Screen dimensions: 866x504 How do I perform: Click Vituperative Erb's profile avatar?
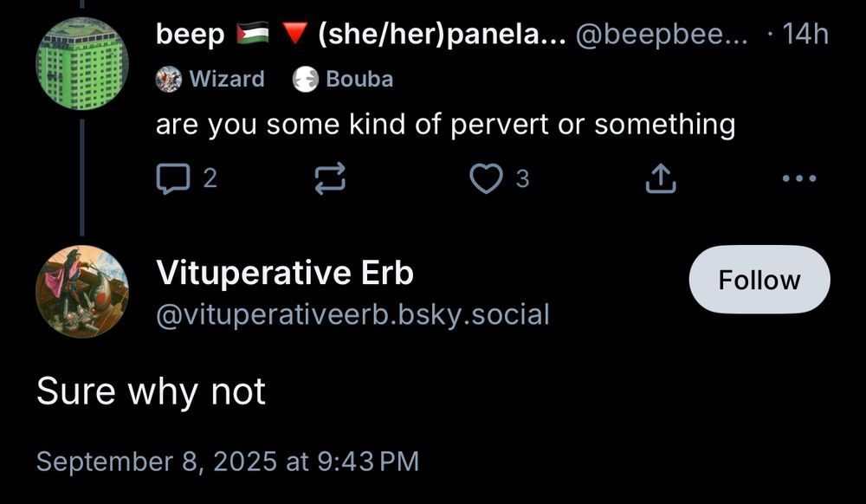tap(82, 292)
